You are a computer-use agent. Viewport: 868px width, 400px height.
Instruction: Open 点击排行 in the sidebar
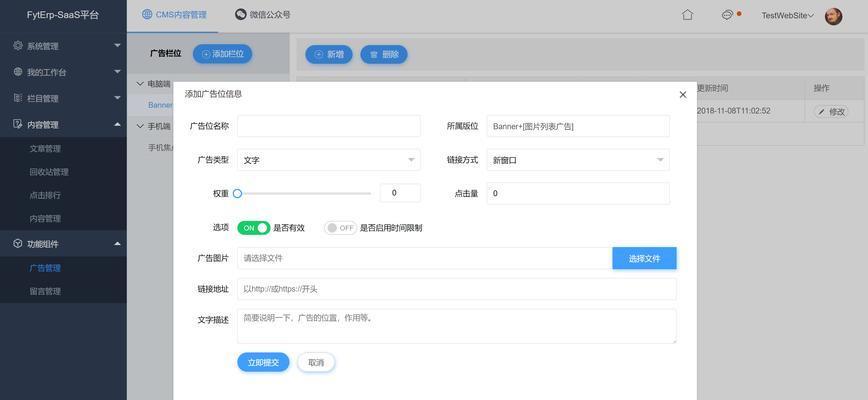pos(45,195)
